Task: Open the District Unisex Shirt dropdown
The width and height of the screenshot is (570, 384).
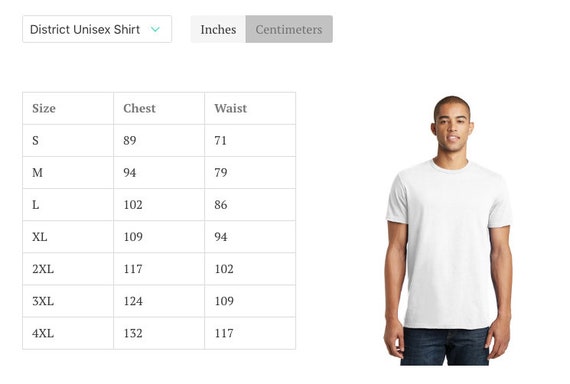Action: click(97, 29)
